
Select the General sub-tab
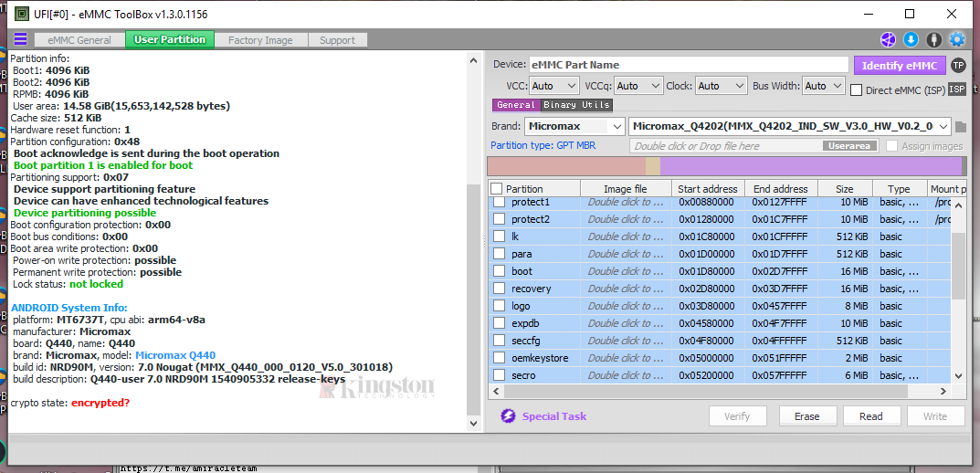point(516,104)
